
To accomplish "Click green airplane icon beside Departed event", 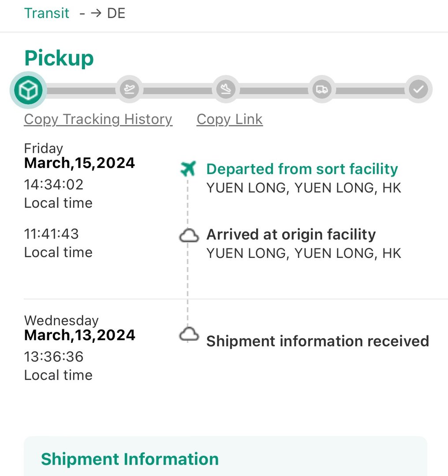I will (x=188, y=168).
